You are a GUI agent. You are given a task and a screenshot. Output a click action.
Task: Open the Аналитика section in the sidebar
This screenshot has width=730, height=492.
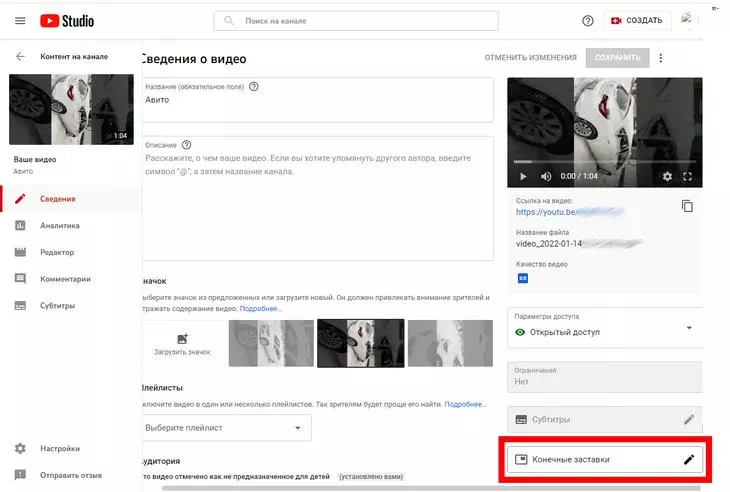pyautogui.click(x=59, y=226)
